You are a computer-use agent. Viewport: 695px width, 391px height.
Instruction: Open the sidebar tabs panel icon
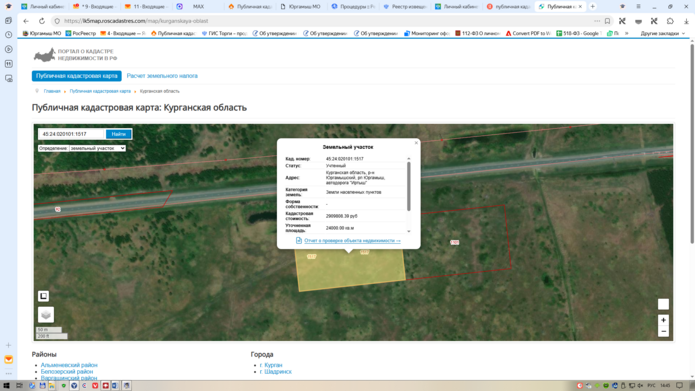[8, 20]
